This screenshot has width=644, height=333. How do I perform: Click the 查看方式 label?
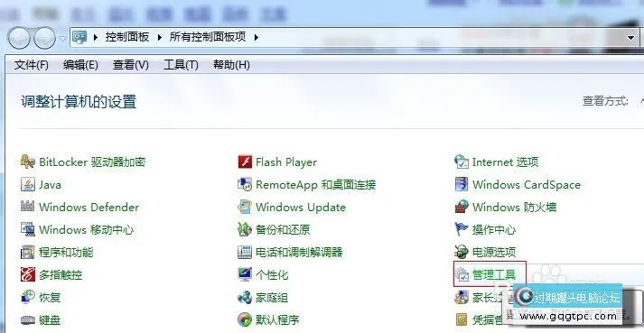(605, 100)
